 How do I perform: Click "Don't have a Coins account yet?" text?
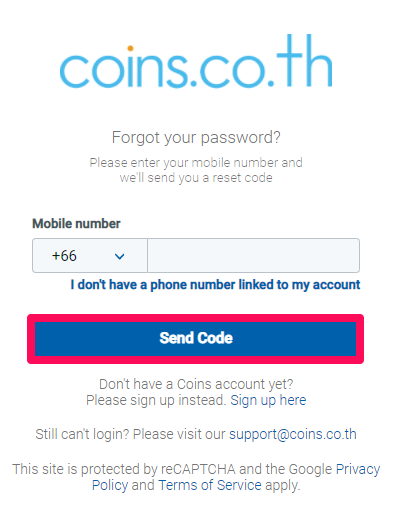coord(196,384)
